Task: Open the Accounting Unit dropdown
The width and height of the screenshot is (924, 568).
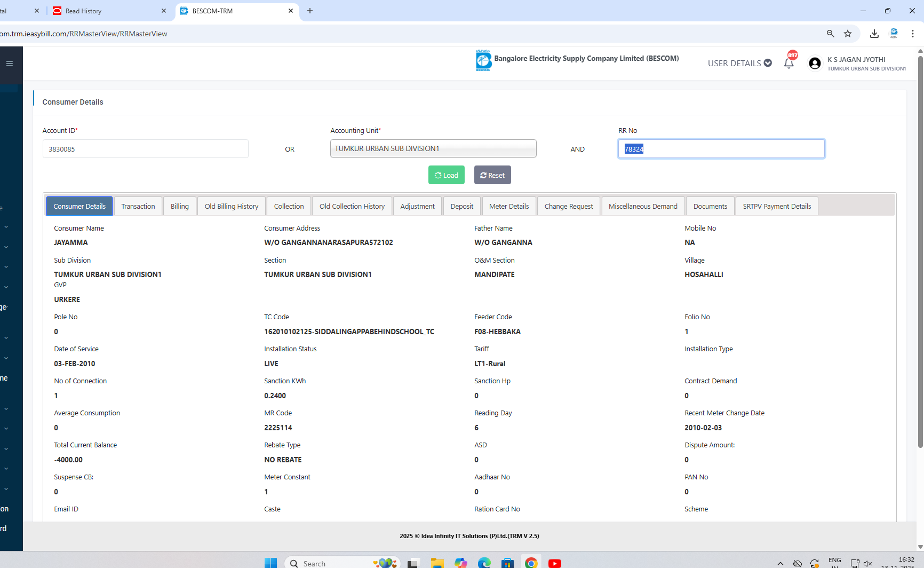Action: point(433,148)
